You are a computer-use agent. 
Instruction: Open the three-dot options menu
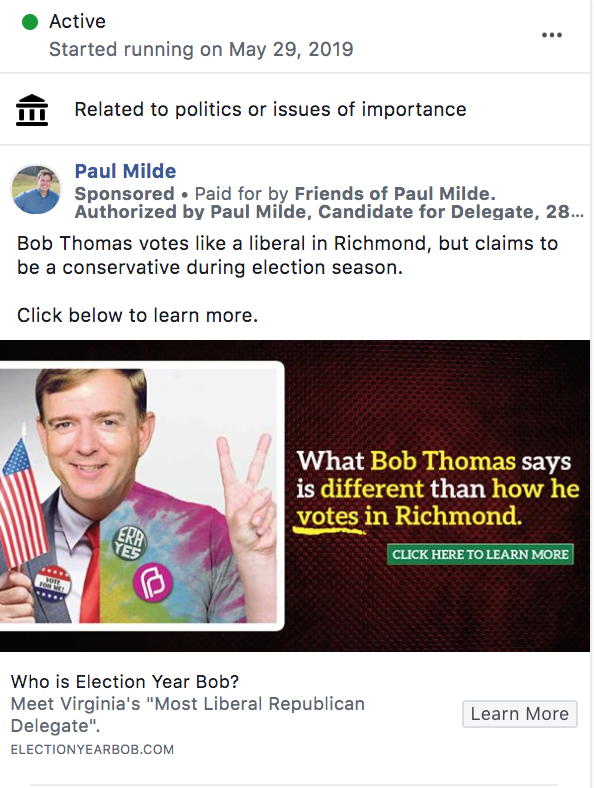(x=552, y=35)
